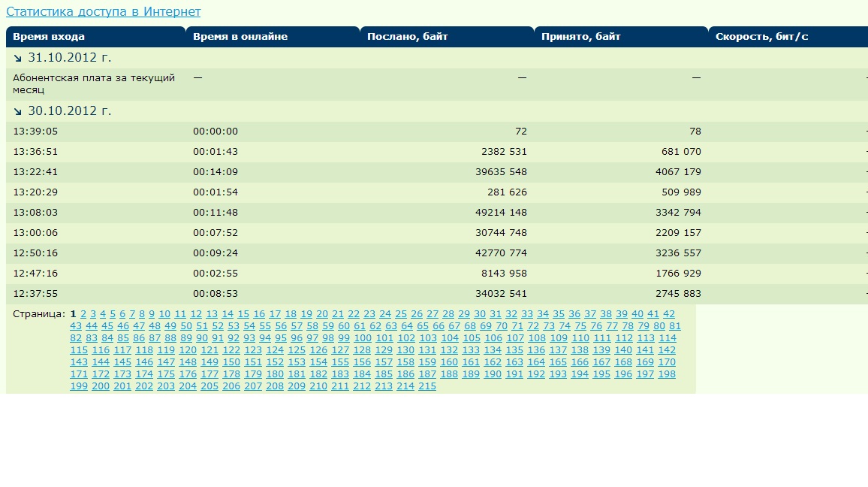Sort by Время в онлайне column header
The height and width of the screenshot is (487, 868).
click(240, 37)
